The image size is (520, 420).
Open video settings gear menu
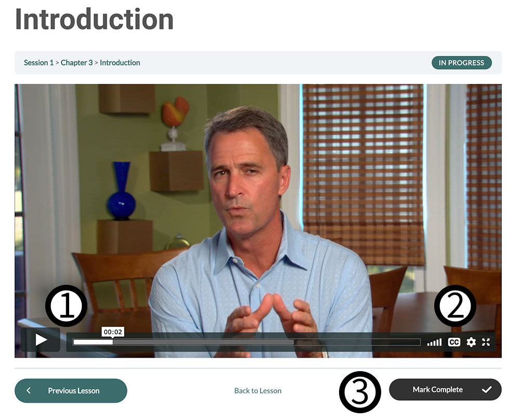click(471, 342)
